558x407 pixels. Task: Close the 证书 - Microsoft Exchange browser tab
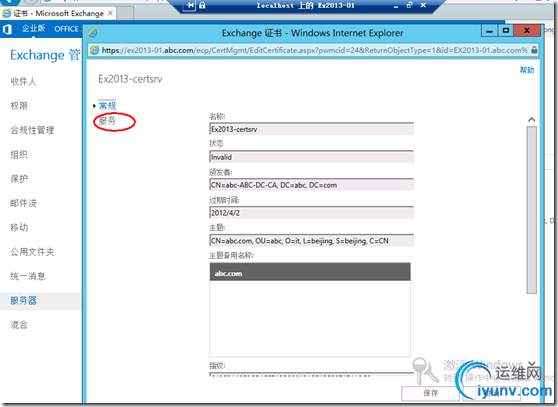click(110, 13)
